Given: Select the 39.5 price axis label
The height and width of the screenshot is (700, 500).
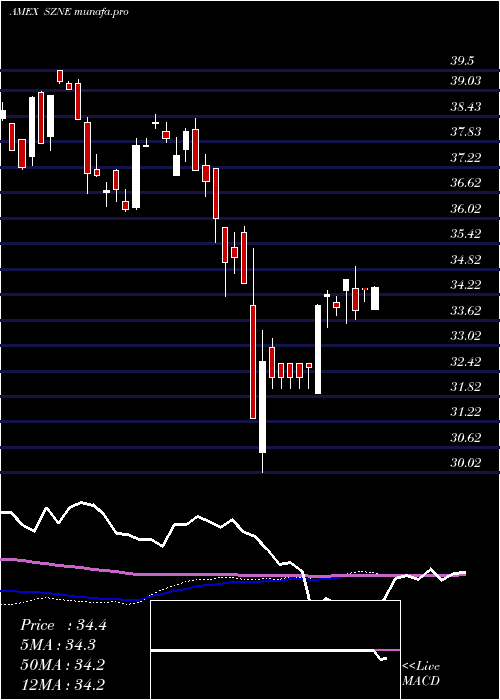Looking at the screenshot, I should pyautogui.click(x=462, y=61).
